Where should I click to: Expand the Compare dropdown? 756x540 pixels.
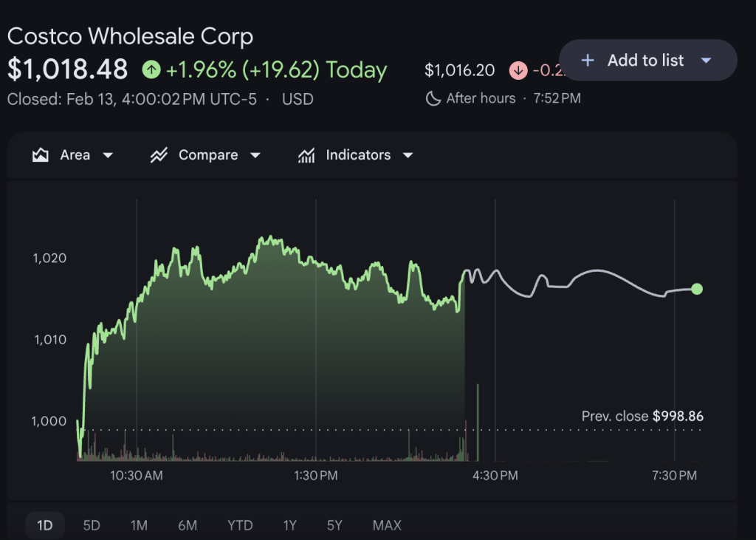click(x=256, y=155)
